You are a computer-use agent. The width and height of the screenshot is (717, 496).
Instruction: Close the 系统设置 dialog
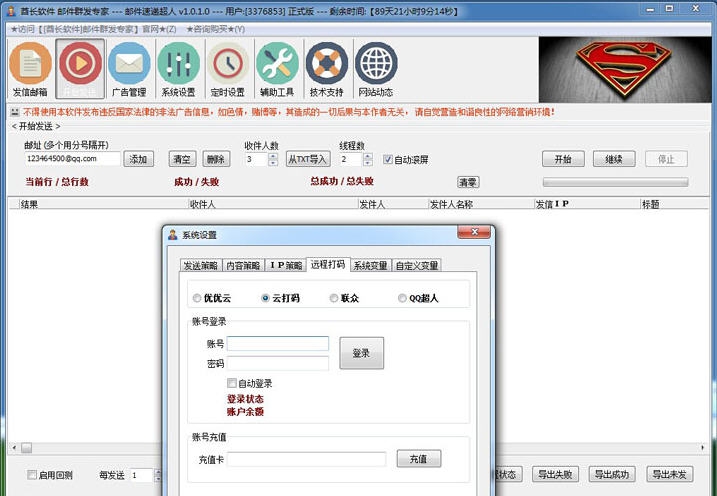[474, 232]
